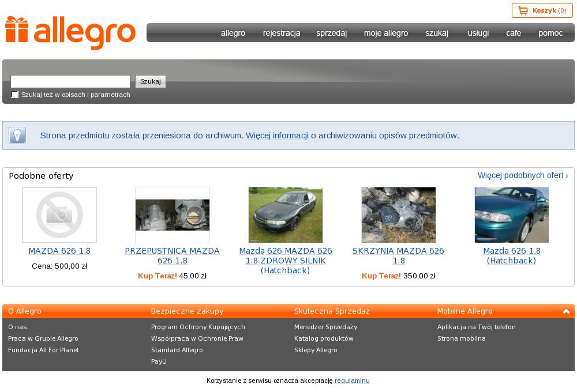Viewport: 577px width, 392px height.
Task: Visit Fundacja All For Planet
Action: pyautogui.click(x=43, y=350)
